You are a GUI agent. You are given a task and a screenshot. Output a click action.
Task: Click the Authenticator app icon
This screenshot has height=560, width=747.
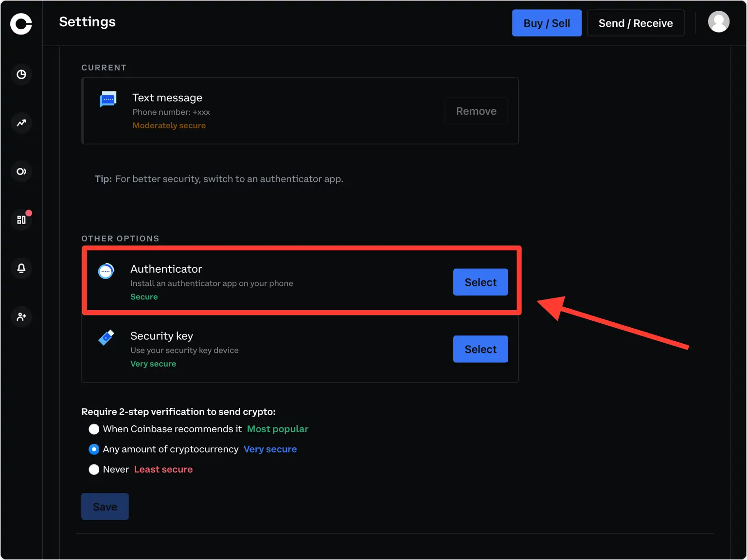106,271
